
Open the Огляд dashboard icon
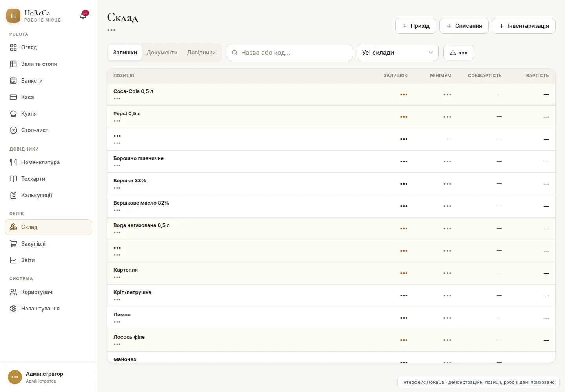pyautogui.click(x=13, y=47)
